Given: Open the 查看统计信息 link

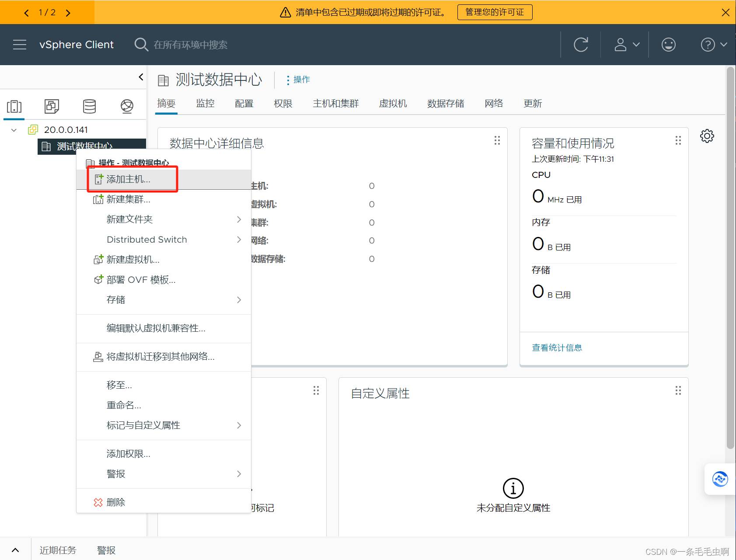Looking at the screenshot, I should [x=557, y=348].
